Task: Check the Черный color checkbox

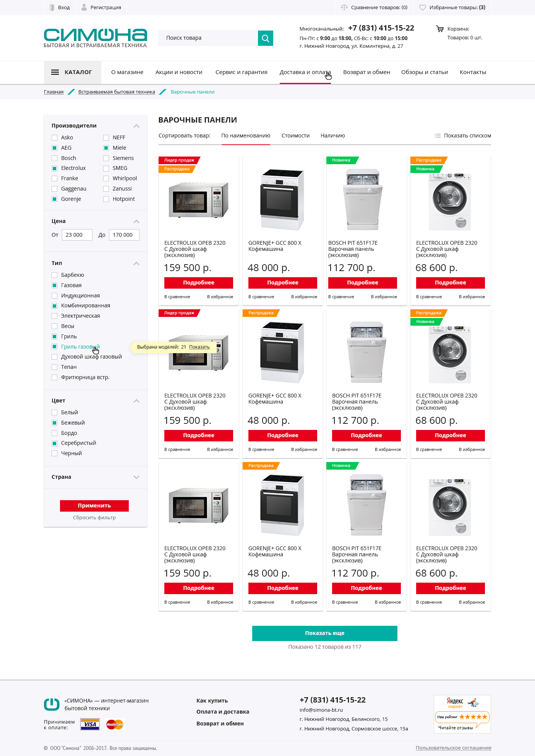Action: pos(54,454)
